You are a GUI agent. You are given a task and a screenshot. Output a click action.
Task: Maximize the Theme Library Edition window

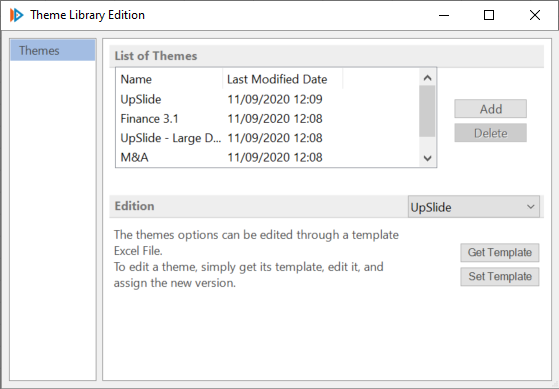(x=489, y=15)
